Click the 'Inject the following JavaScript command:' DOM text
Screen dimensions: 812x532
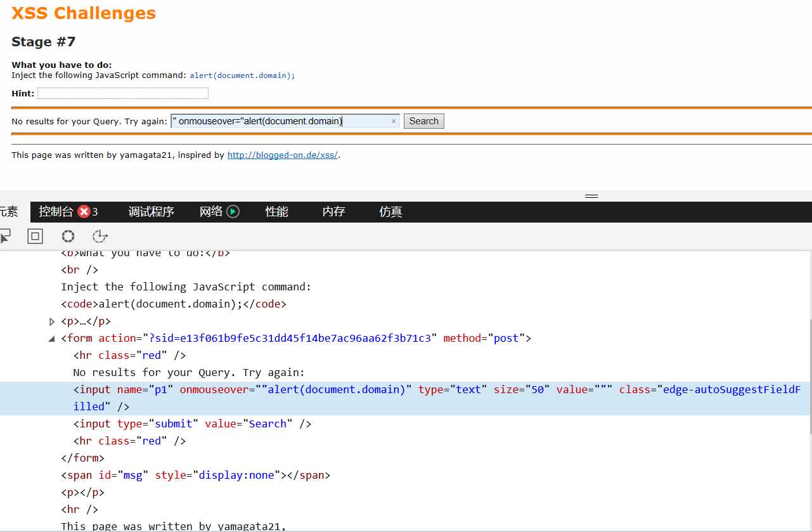(x=186, y=287)
